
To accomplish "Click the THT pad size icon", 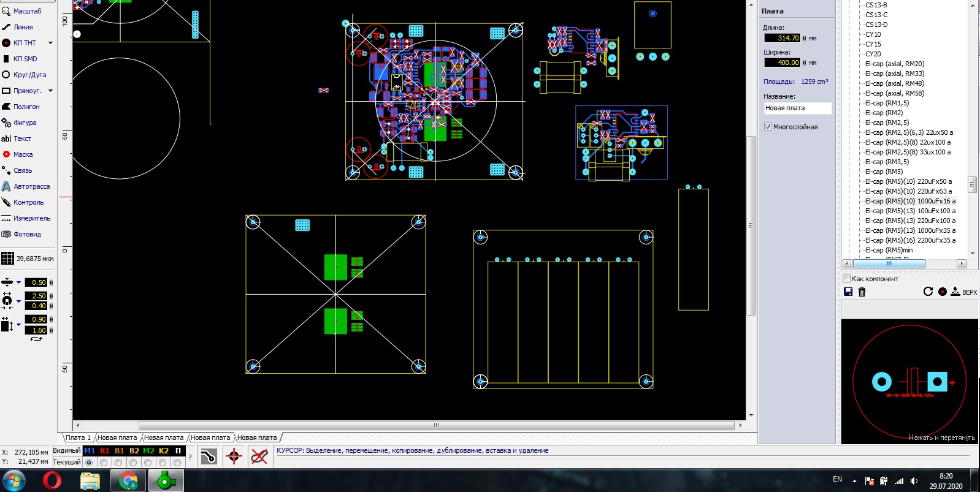I will (x=7, y=300).
